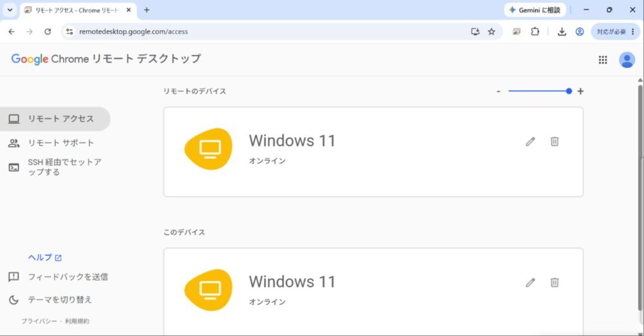
Task: Click テーマを切り替え to switch theme
Action: [x=50, y=300]
